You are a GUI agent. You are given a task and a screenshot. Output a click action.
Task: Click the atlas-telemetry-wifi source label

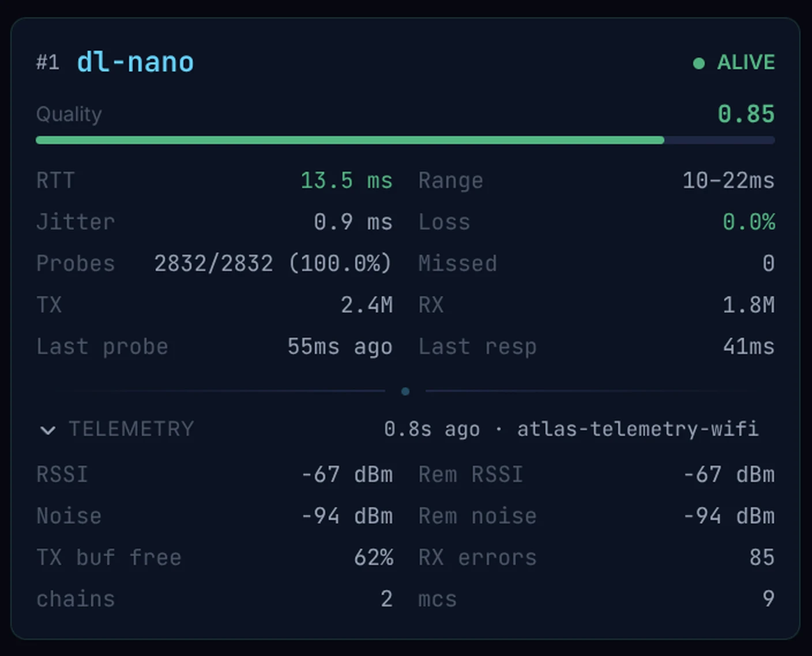tap(638, 429)
